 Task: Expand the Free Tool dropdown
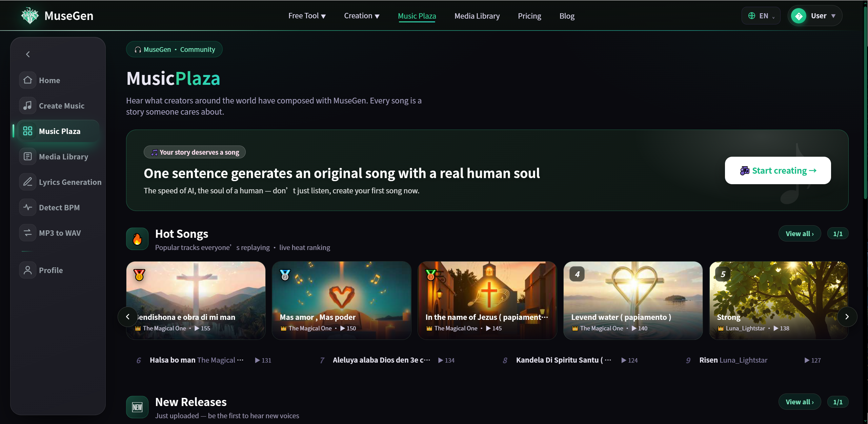coord(307,16)
